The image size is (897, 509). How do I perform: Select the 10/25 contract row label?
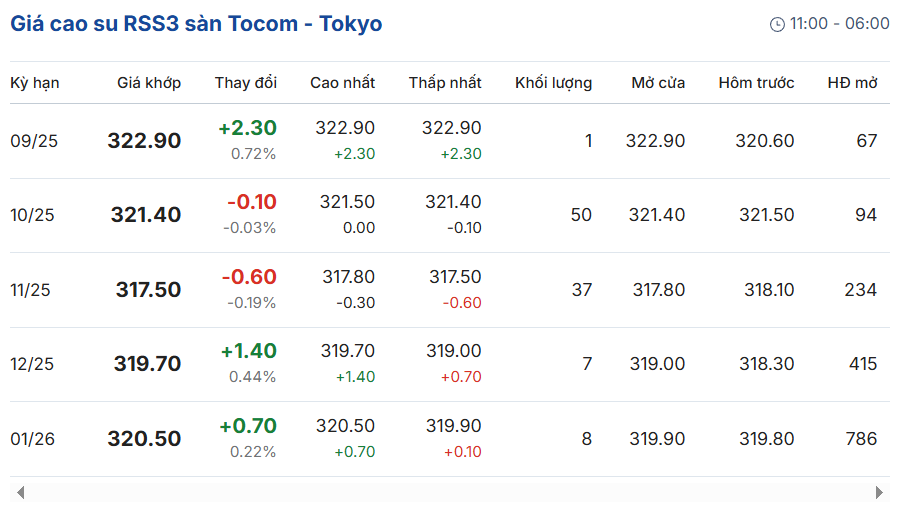click(33, 215)
